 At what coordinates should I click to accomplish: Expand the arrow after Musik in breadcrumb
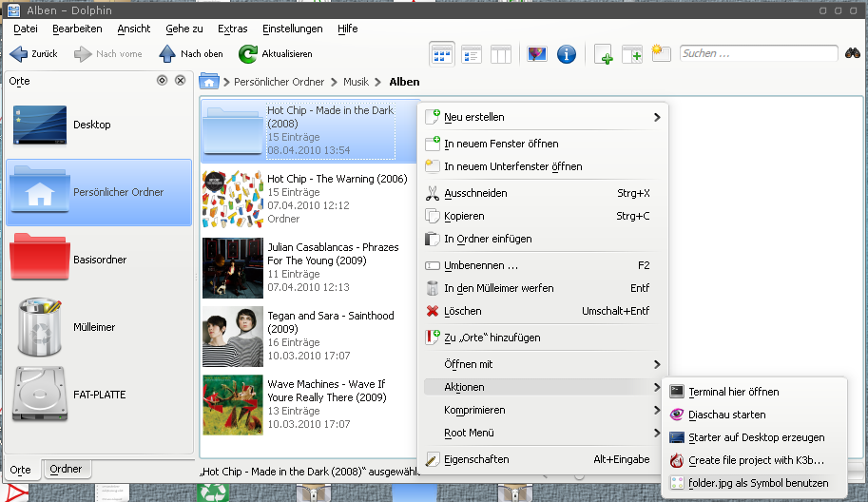click(378, 82)
